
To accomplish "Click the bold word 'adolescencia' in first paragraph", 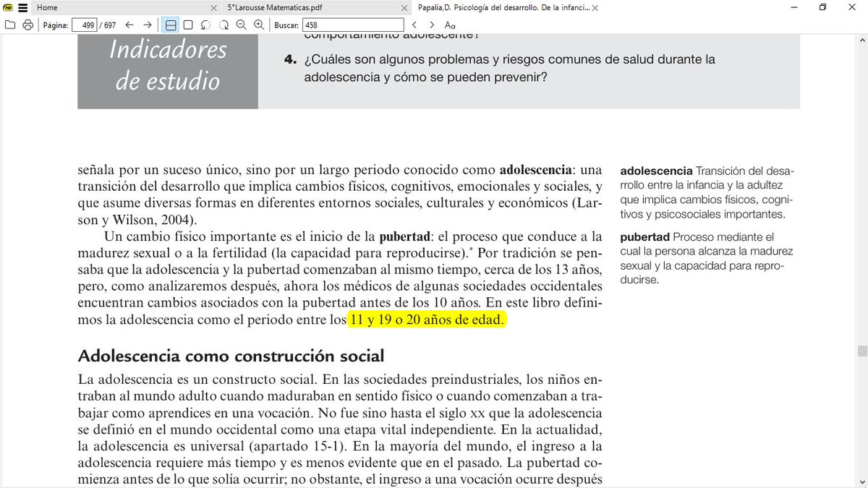I will pos(536,171).
